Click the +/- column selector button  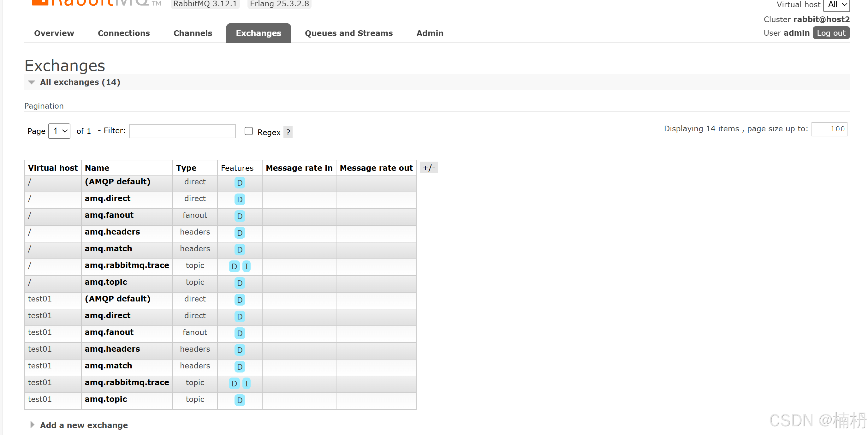(429, 167)
